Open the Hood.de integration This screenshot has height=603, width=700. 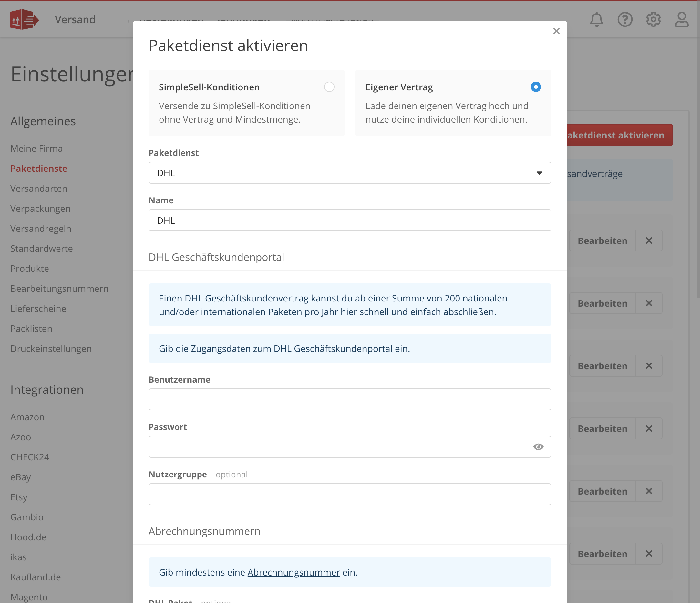(x=28, y=537)
